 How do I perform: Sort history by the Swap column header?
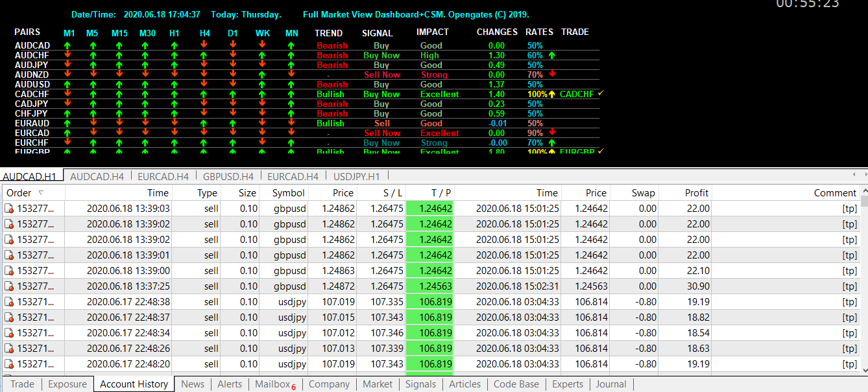point(634,192)
